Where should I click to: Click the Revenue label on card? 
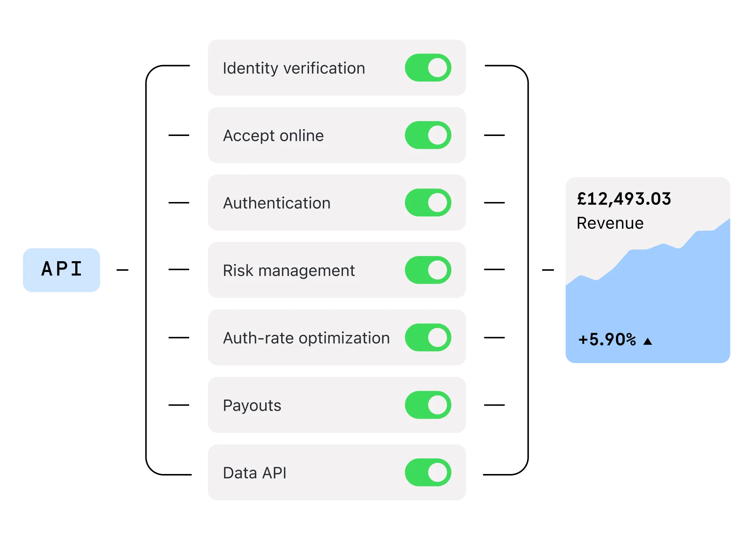610,223
